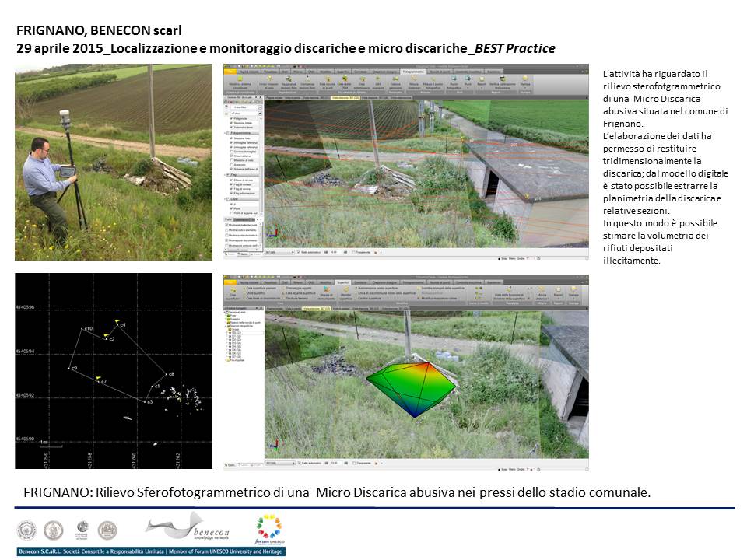
Task: Collapse the Flag group in filter panel
Action: tap(226, 175)
